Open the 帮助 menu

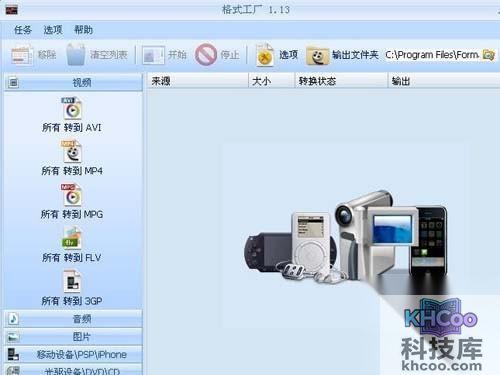[83, 30]
